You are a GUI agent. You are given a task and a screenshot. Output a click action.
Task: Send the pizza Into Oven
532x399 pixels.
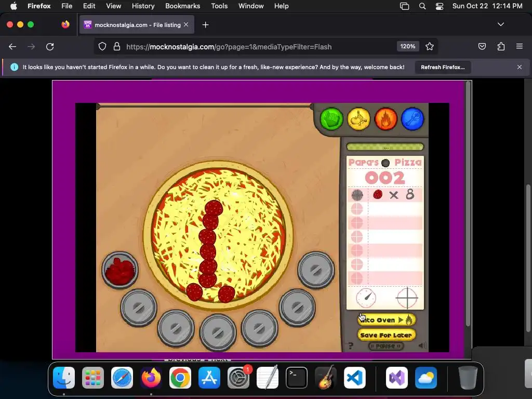click(x=387, y=320)
